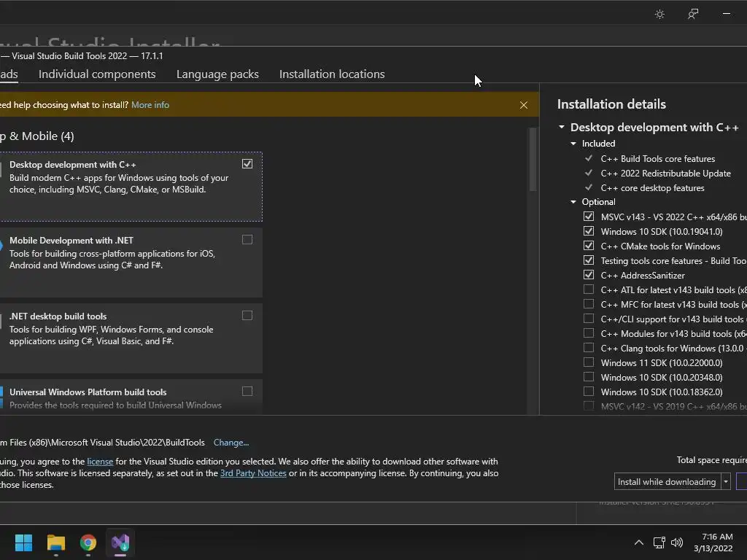The image size is (747, 560).
Task: Click Change... install location link
Action: coord(231,443)
